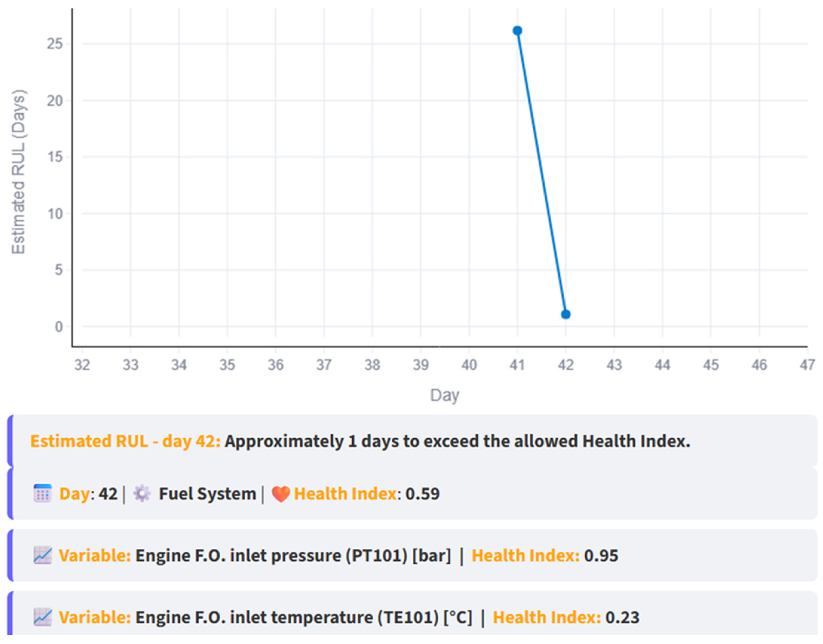This screenshot has width=823, height=644.
Task: Click the gear icon beside Fuel System
Action: click(x=142, y=494)
